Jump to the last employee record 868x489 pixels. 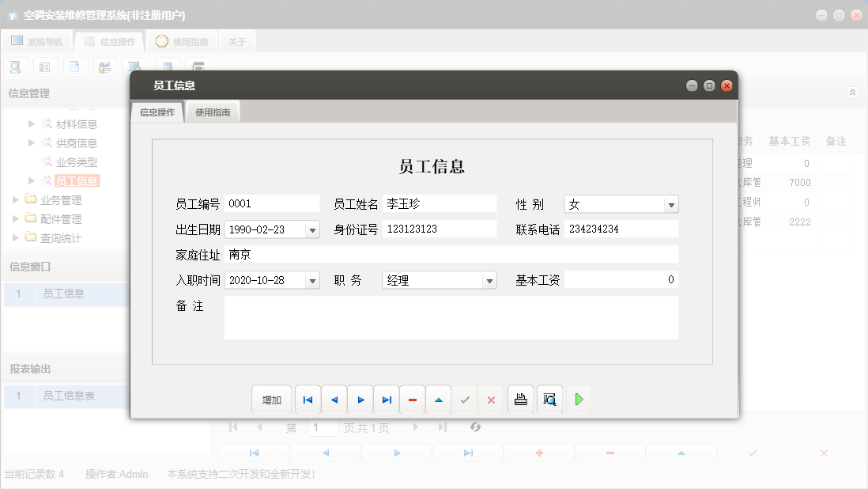pyautogui.click(x=387, y=400)
